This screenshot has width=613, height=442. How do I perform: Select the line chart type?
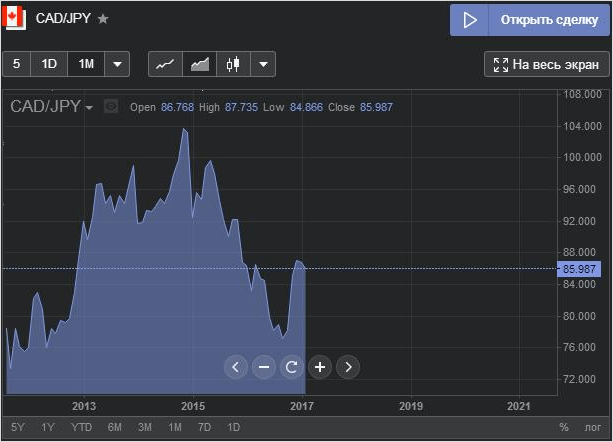pyautogui.click(x=166, y=64)
